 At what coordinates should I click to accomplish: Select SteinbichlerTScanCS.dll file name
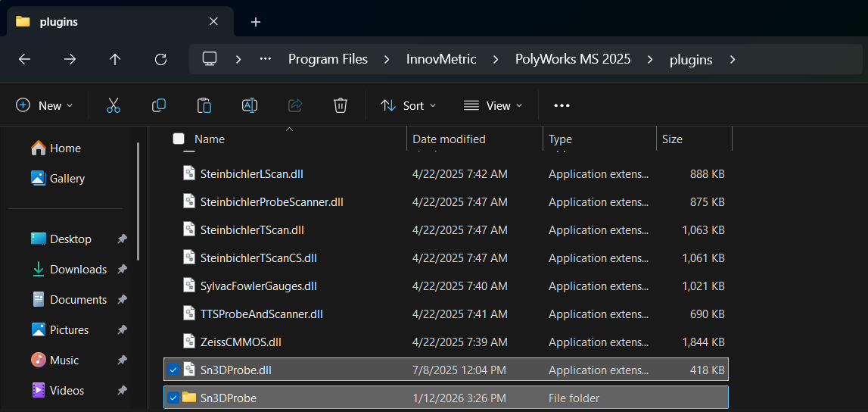point(259,258)
